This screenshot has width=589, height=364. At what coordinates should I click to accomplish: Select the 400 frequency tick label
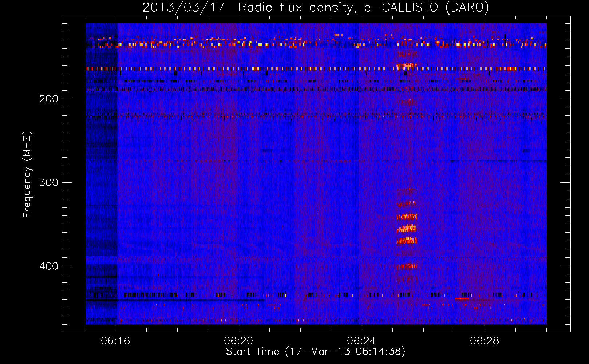coord(49,266)
